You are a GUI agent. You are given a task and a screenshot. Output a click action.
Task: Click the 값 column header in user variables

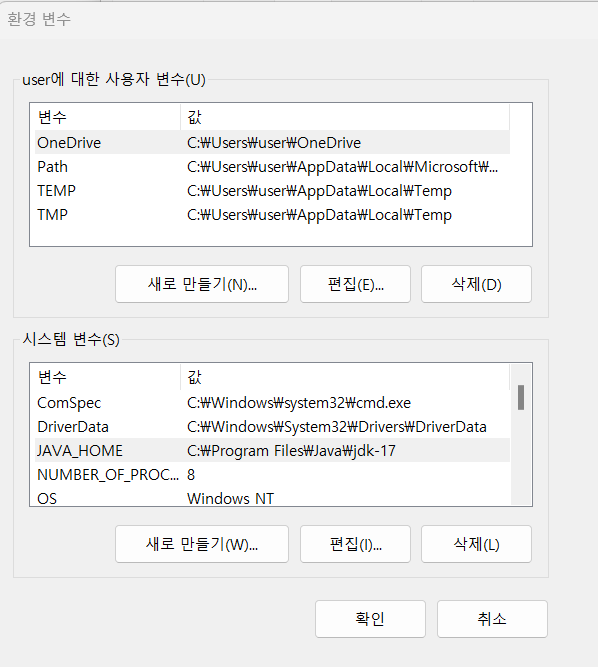(345, 117)
